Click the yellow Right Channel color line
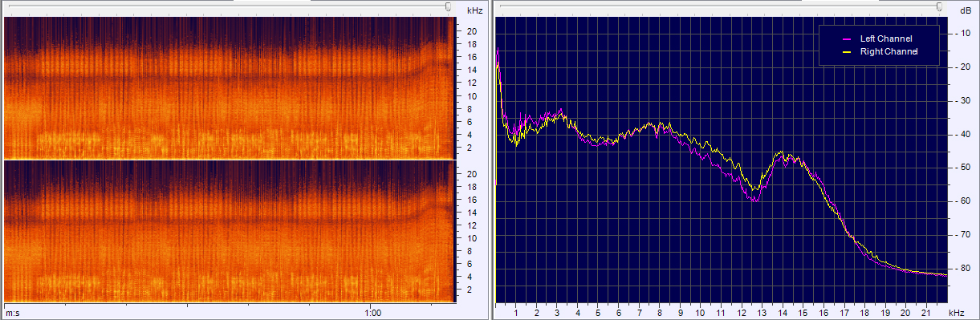Screen dimensions: 980x320 coord(846,52)
